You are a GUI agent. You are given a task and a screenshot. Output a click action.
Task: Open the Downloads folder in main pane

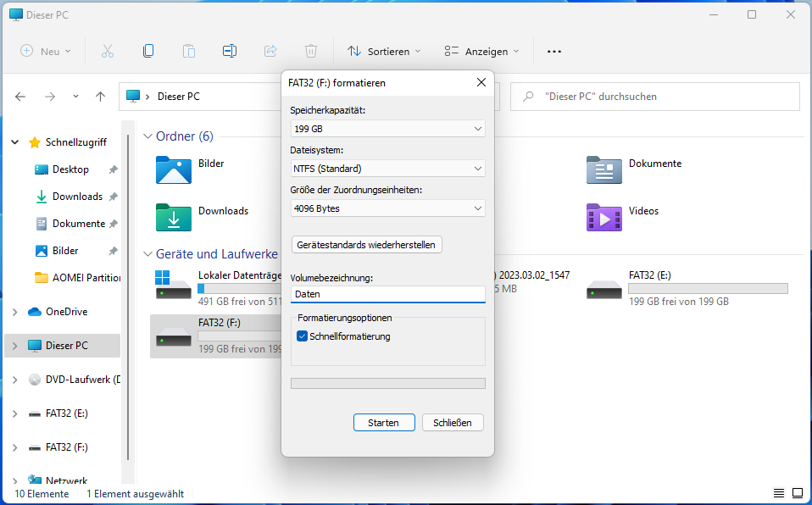pyautogui.click(x=174, y=217)
